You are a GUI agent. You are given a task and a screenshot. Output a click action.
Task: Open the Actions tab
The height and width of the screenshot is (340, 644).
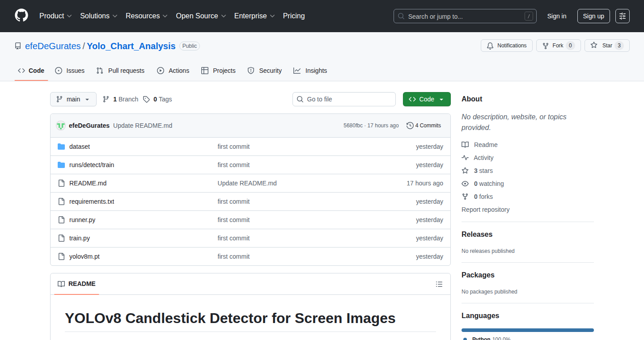click(x=173, y=71)
